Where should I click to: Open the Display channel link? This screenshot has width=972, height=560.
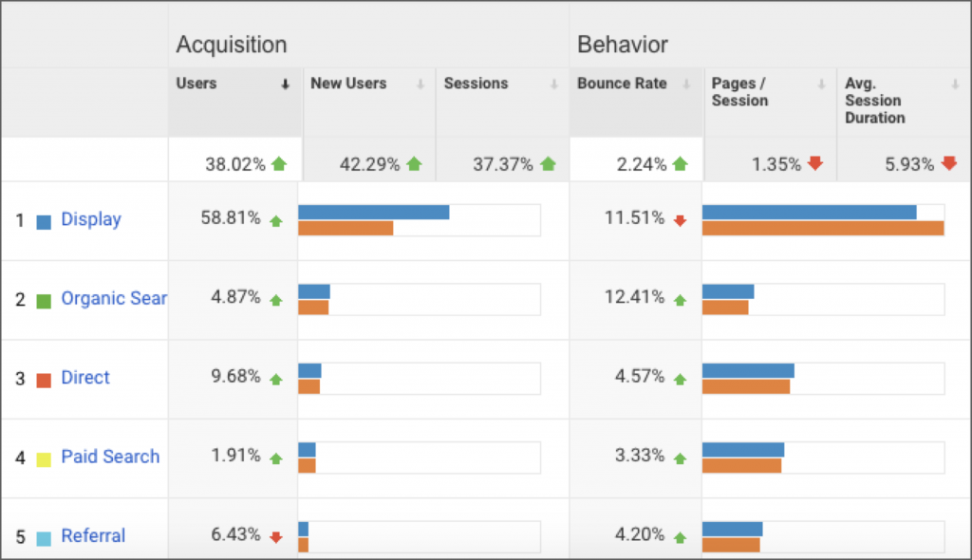[x=91, y=219]
